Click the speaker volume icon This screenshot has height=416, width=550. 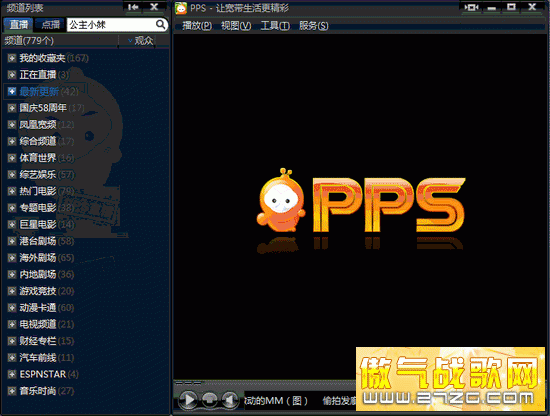click(230, 400)
